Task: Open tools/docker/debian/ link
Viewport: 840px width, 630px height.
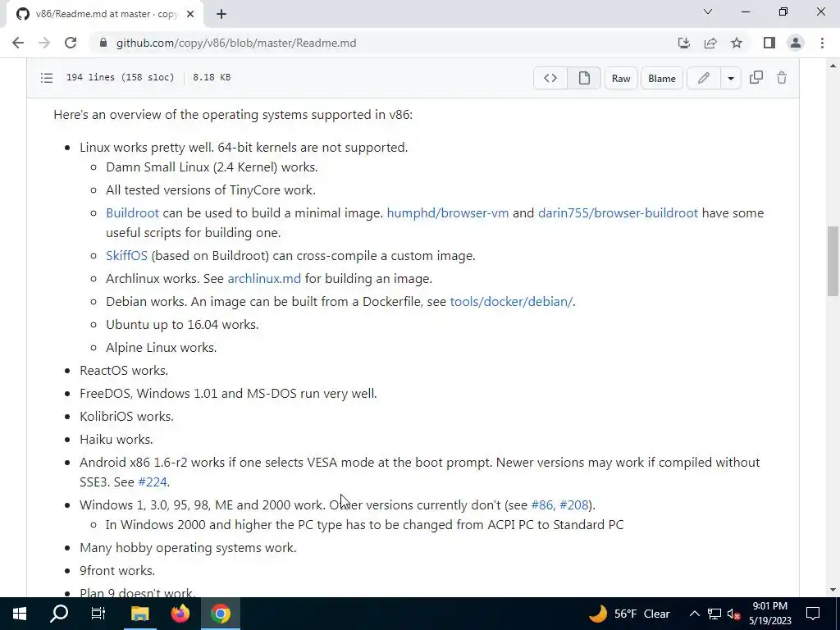Action: pos(511,302)
